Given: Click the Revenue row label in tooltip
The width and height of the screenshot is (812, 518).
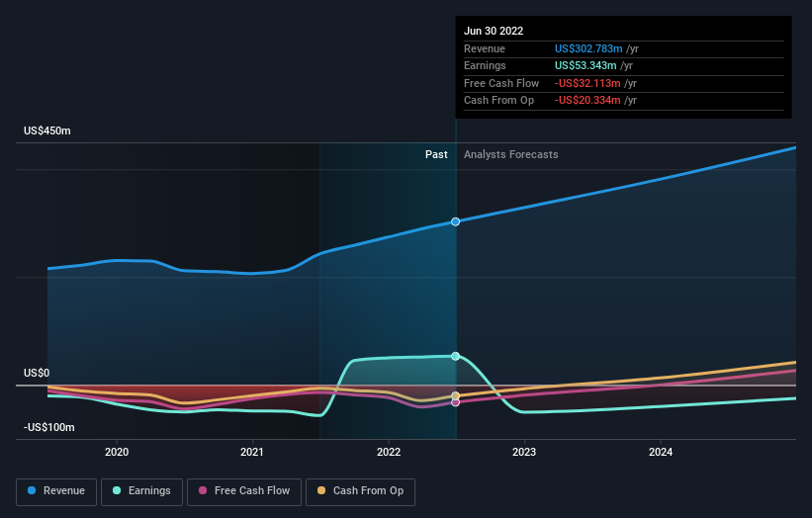Looking at the screenshot, I should [x=485, y=48].
